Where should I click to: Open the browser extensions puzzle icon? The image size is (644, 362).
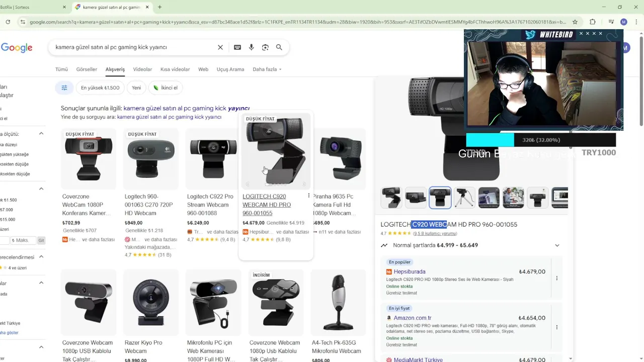pos(593,22)
